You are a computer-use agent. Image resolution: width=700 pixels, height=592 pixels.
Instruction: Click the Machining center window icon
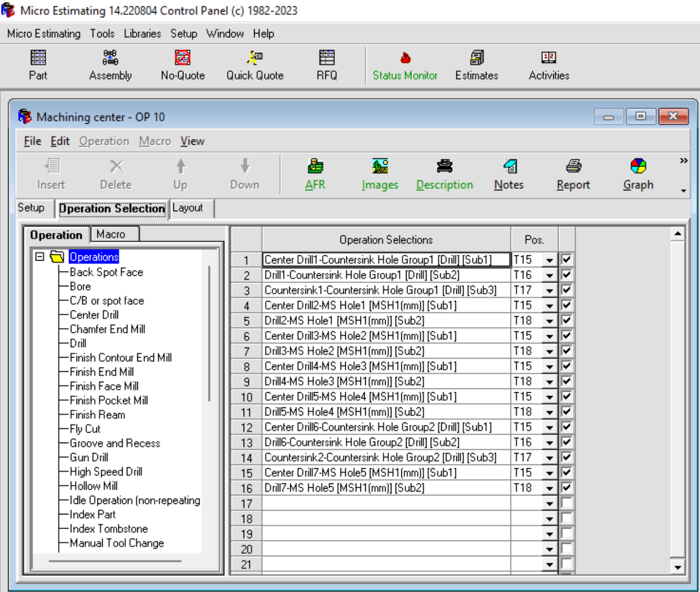pyautogui.click(x=25, y=116)
